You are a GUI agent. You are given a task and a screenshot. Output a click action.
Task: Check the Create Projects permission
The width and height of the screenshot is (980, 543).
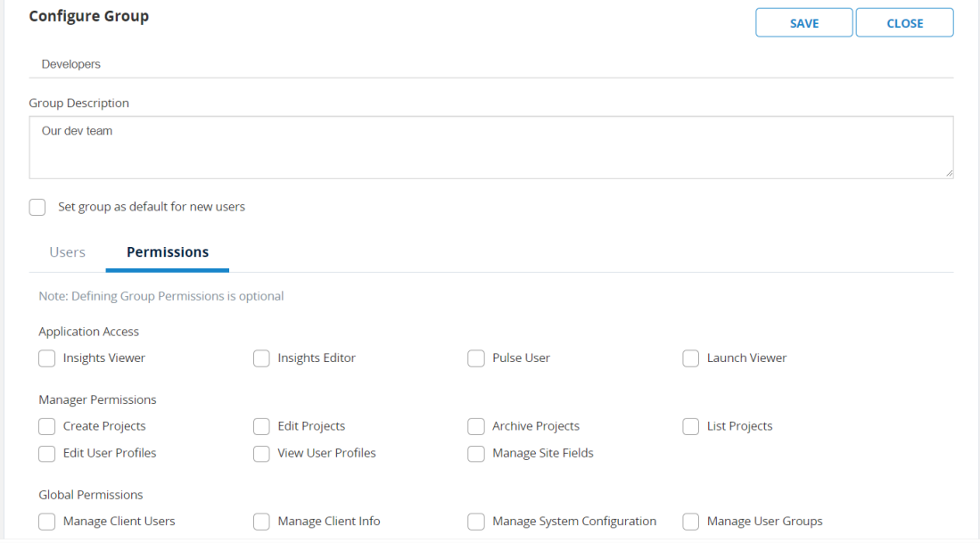coord(46,426)
